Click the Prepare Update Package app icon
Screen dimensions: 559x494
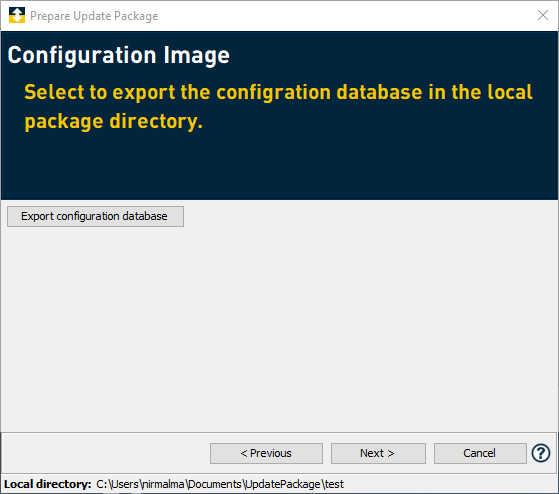(17, 15)
